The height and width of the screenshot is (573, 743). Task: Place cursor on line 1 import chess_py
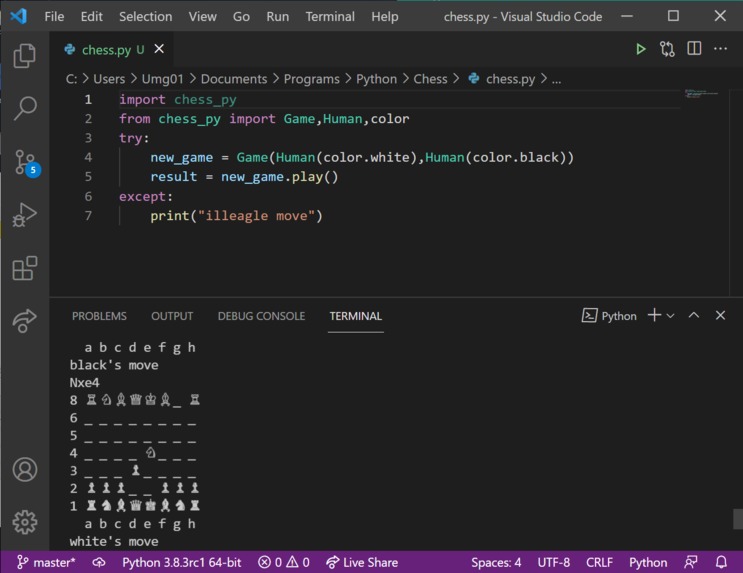(178, 100)
